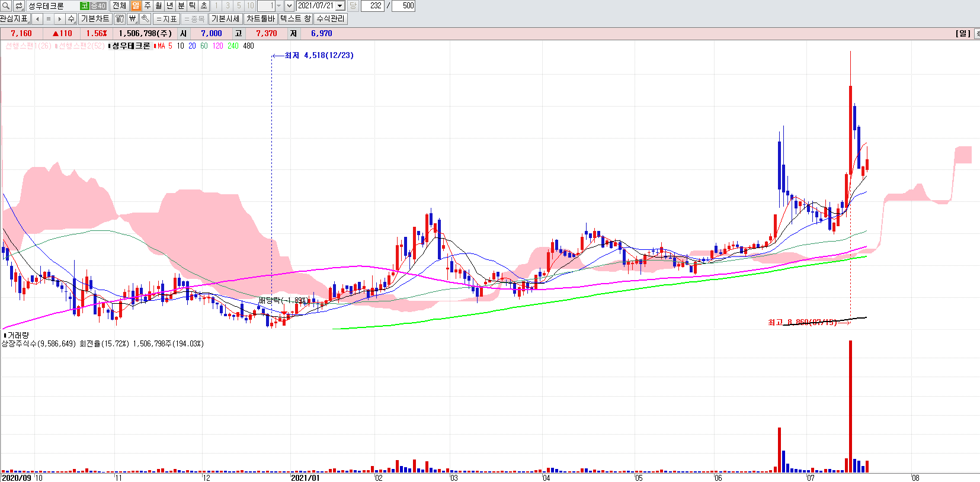Switch to daily (일) chart period
The height and width of the screenshot is (482, 980).
pyautogui.click(x=136, y=6)
